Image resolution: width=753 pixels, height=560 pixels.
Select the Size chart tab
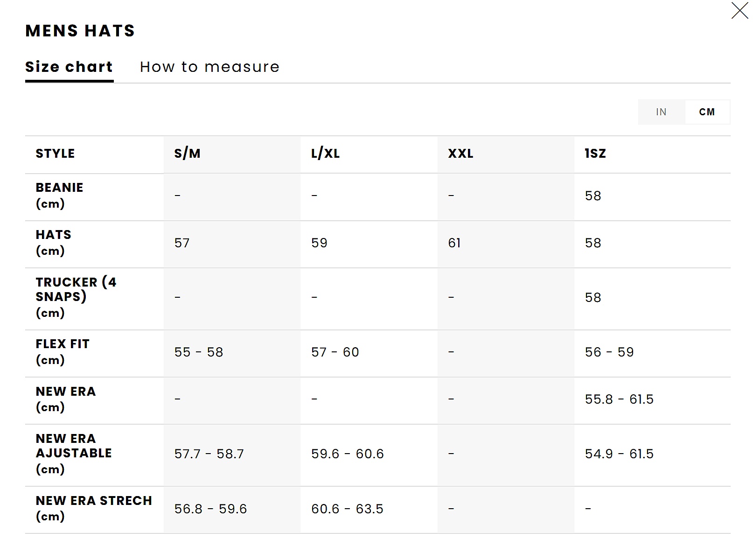pos(69,67)
